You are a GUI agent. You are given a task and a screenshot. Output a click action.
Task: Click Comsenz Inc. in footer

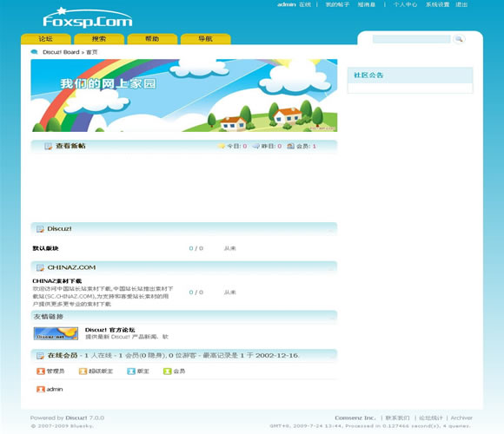click(355, 418)
